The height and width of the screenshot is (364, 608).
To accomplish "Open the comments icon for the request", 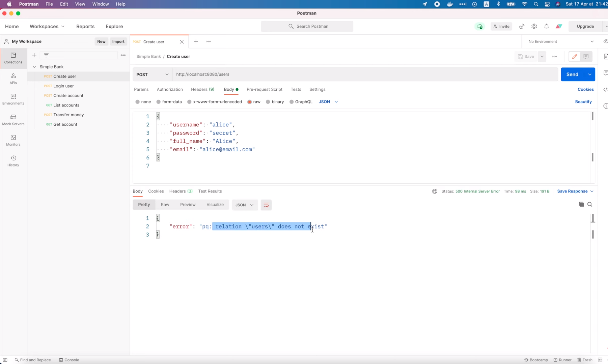I will (x=586, y=57).
